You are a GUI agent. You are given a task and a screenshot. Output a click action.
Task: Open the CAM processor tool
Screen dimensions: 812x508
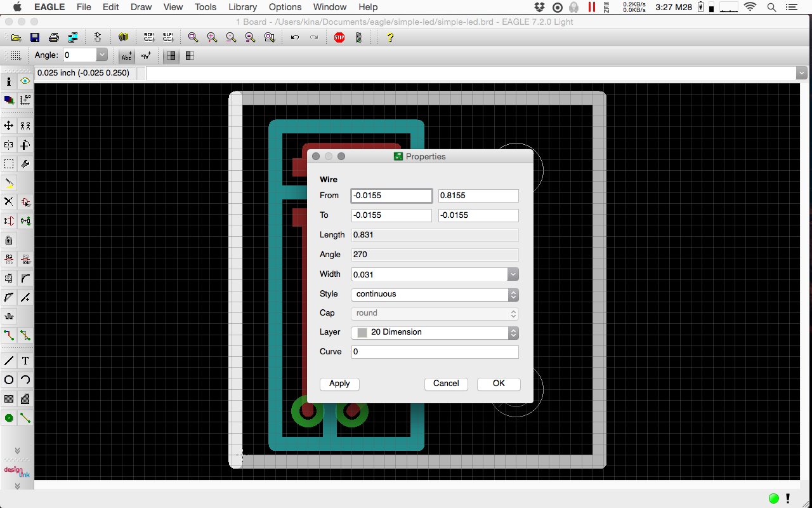[73, 37]
